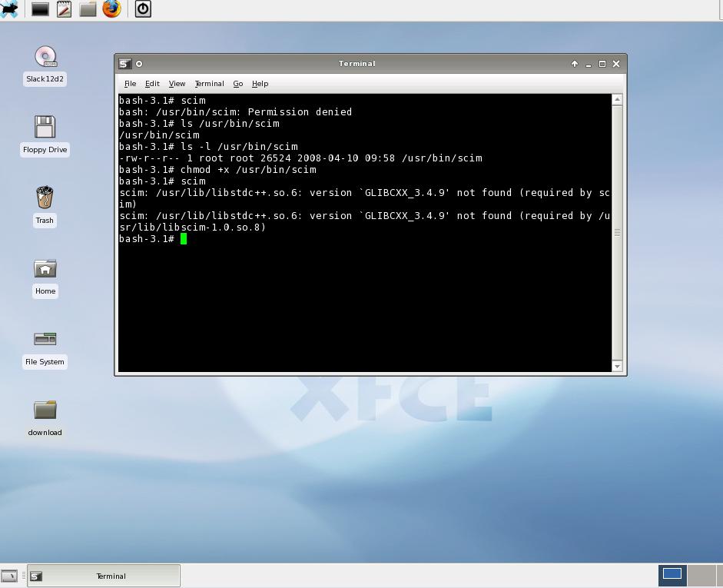723x588 pixels.
Task: Open the Go menu in Terminal
Action: pyautogui.click(x=238, y=84)
